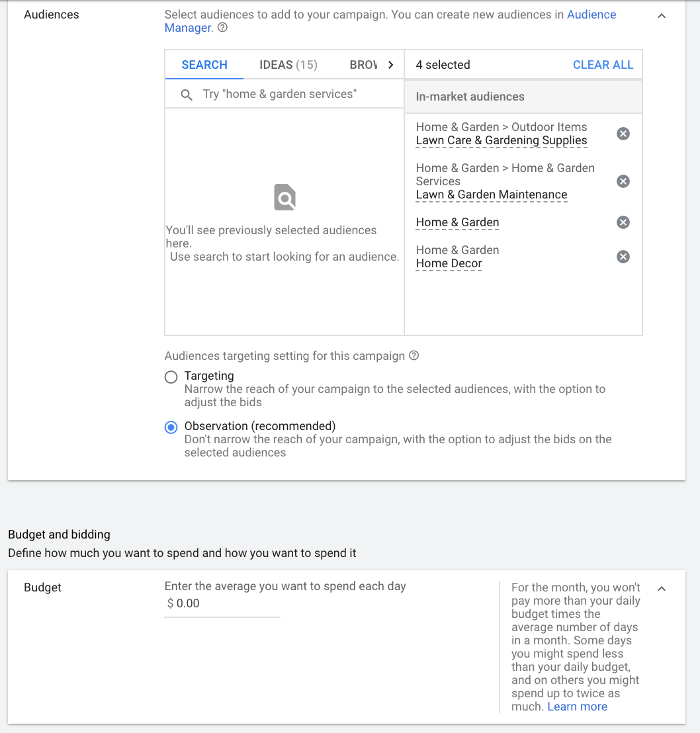700x733 pixels.
Task: Open help tooltip next to Audience Manager
Action: pyautogui.click(x=222, y=28)
